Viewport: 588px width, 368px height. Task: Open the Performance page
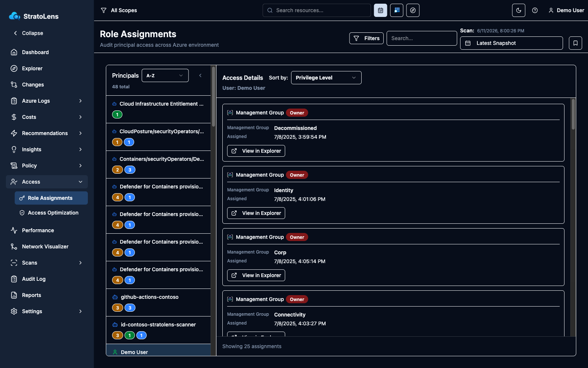47,230
